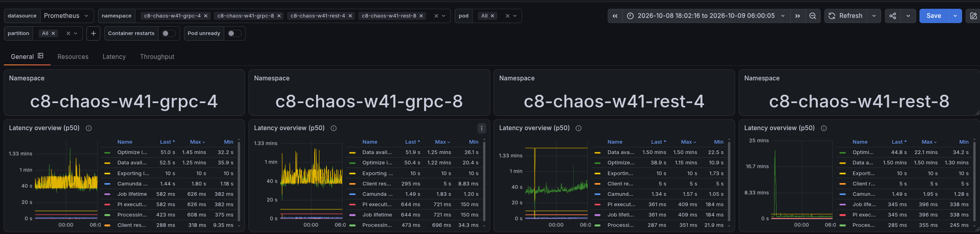
Task: Click the share dashboard icon
Action: point(893,16)
